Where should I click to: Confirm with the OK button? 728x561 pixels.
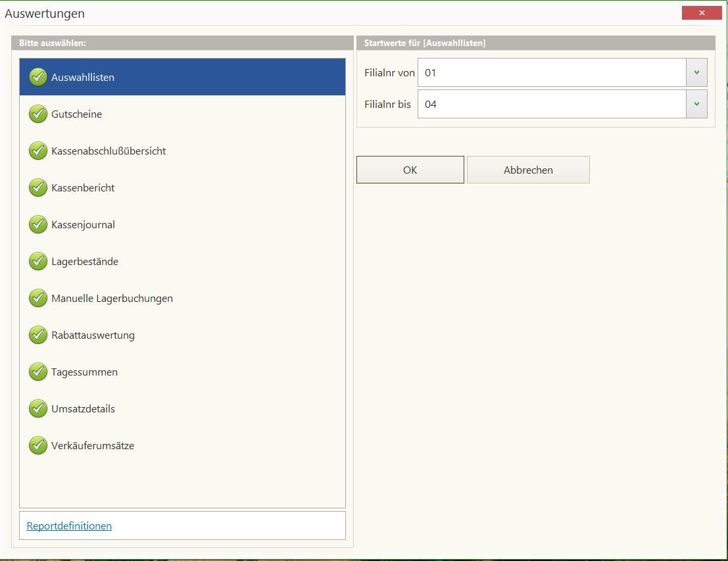pyautogui.click(x=410, y=170)
